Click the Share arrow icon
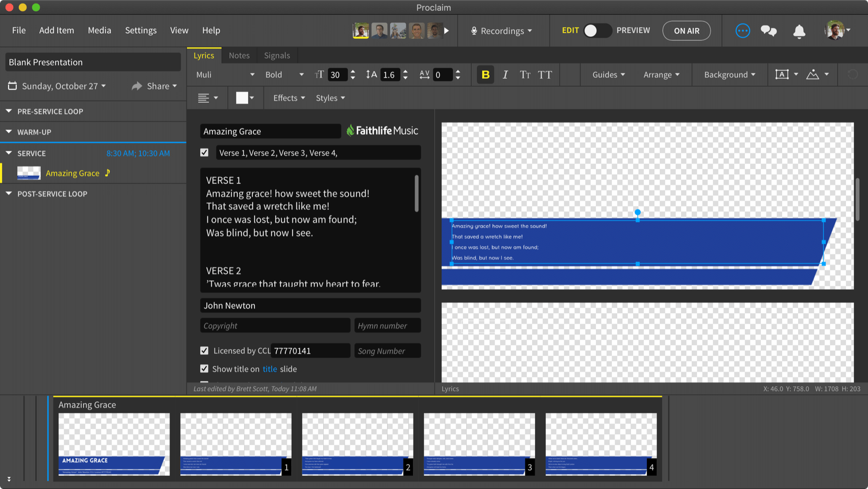Screen dimensions: 868x489 point(136,86)
